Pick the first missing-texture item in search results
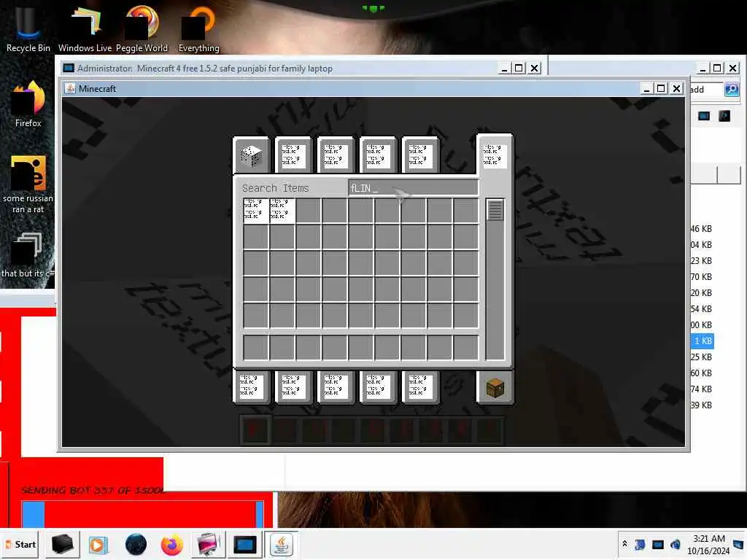 (256, 211)
